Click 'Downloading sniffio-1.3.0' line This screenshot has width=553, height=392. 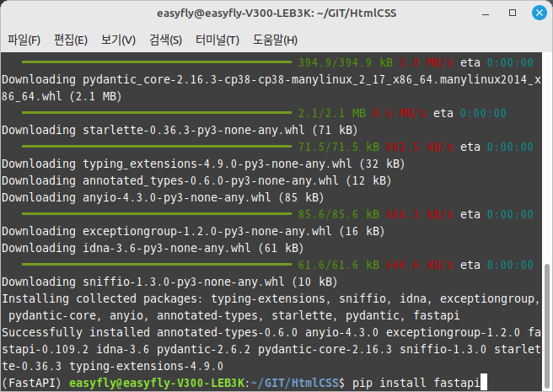point(169,282)
